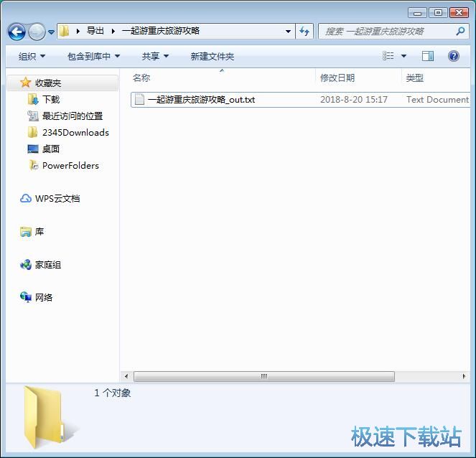Open WPS云文档
Image resolution: width=476 pixels, height=458 pixels.
pos(57,199)
